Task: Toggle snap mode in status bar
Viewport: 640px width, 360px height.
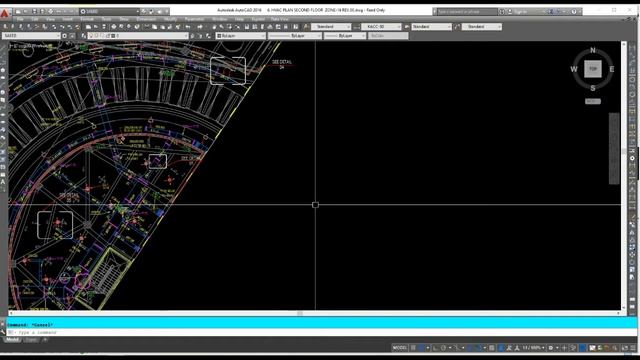Action: (x=422, y=348)
